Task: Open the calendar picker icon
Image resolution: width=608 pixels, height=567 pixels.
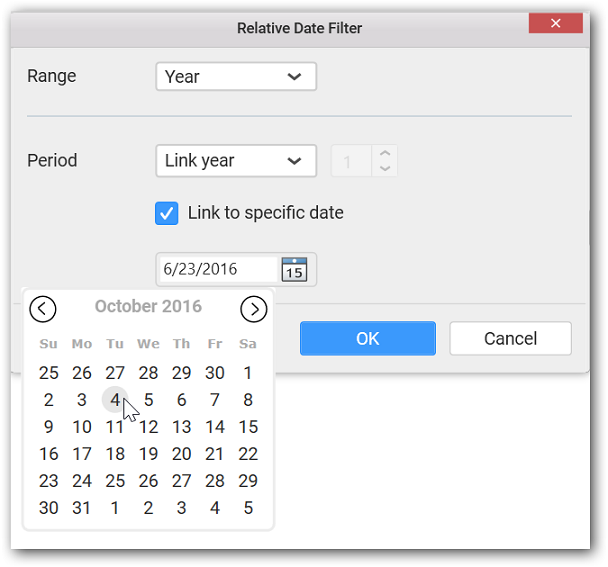Action: point(294,269)
